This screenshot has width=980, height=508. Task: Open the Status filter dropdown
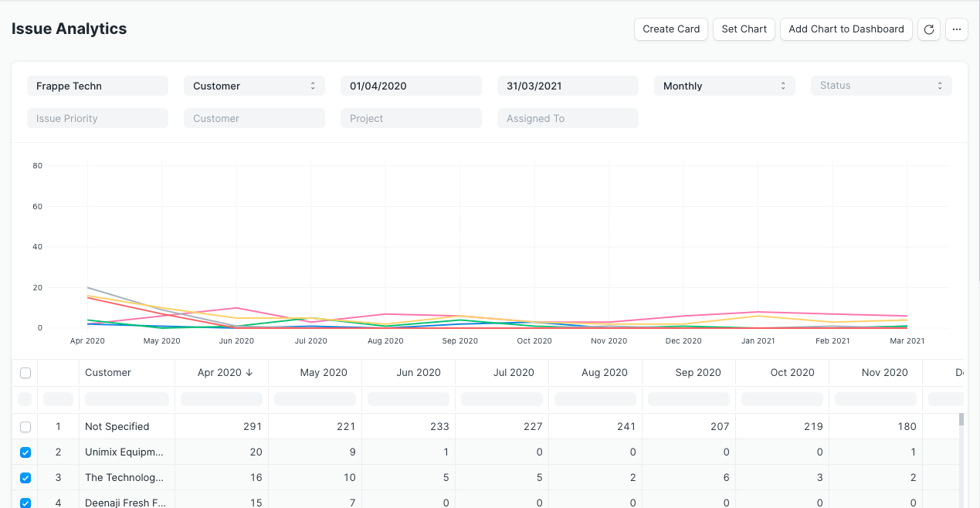point(880,86)
